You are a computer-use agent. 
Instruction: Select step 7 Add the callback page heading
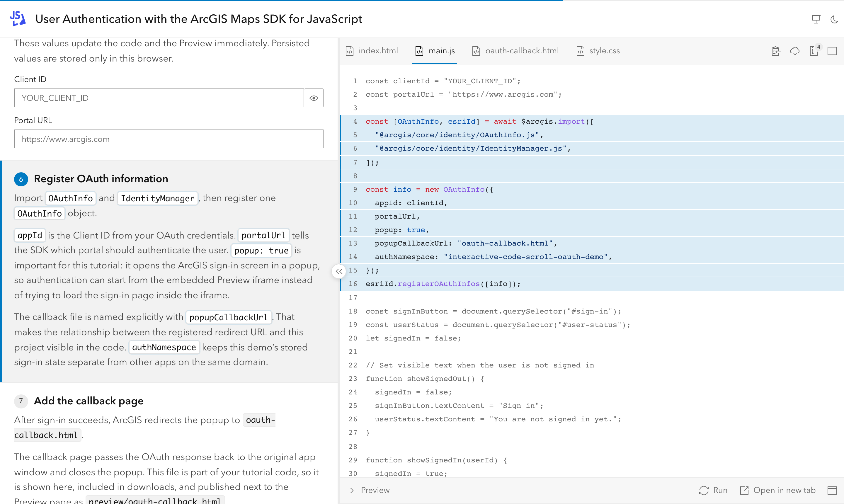89,401
